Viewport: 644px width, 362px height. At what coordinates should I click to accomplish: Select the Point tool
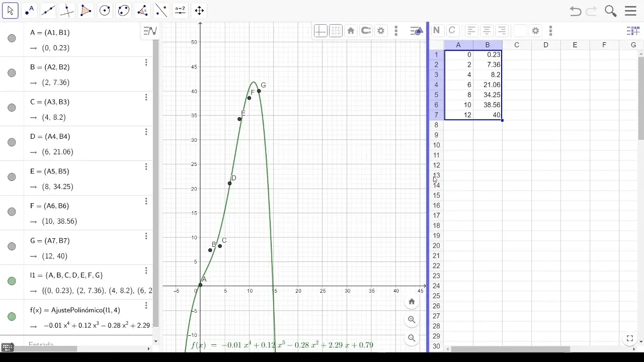pyautogui.click(x=29, y=10)
